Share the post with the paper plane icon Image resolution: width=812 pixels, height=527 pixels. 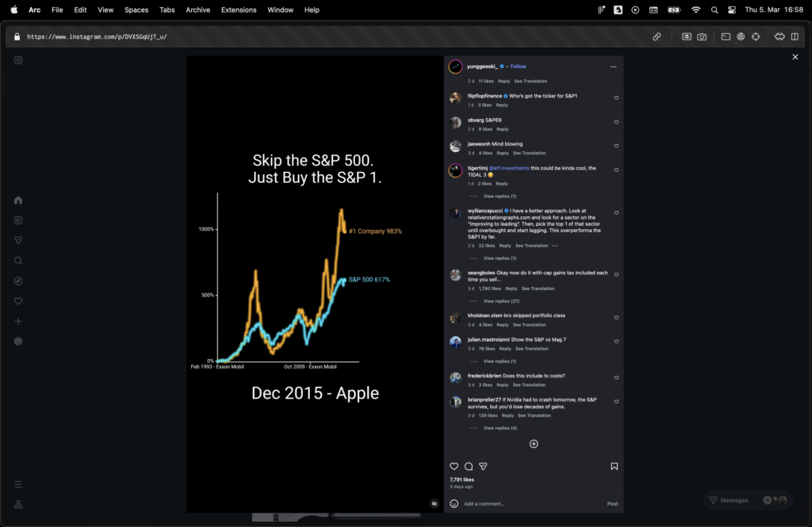[x=483, y=467]
